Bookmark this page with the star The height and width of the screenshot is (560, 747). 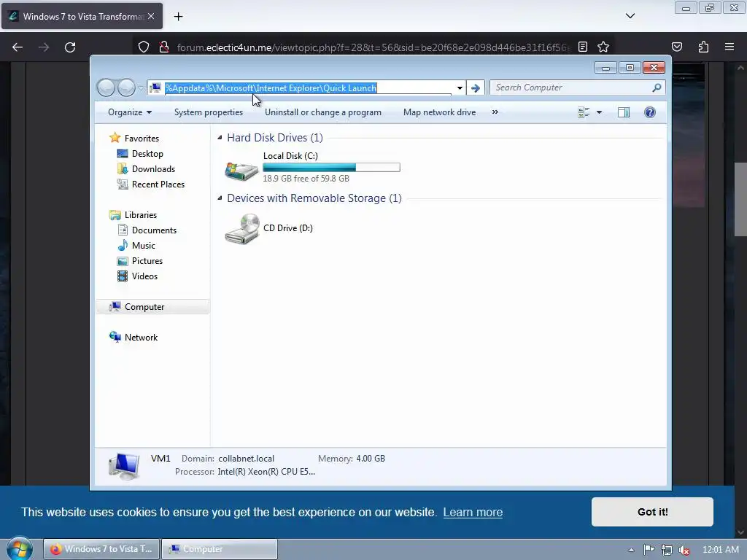603,47
